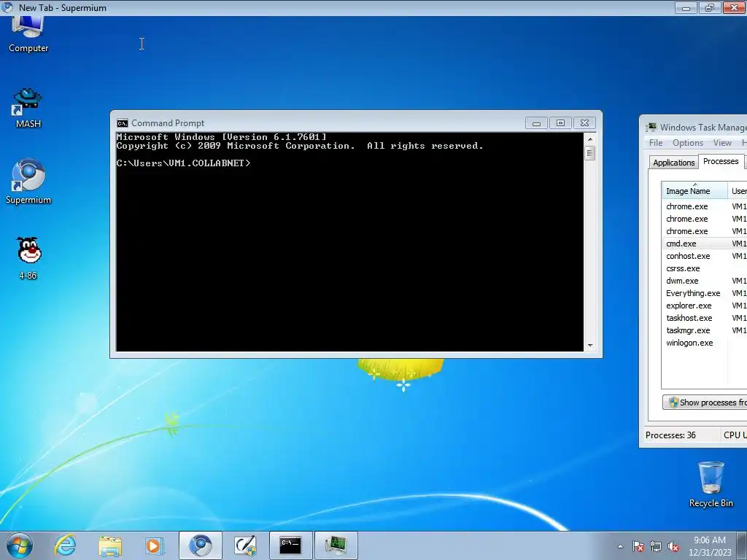Screen dimensions: 747x560
Task: Click the Command Prompt scroll up arrow
Action: point(589,139)
